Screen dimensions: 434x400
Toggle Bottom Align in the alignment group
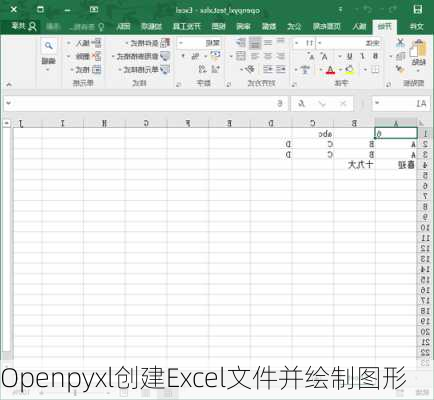click(x=255, y=43)
